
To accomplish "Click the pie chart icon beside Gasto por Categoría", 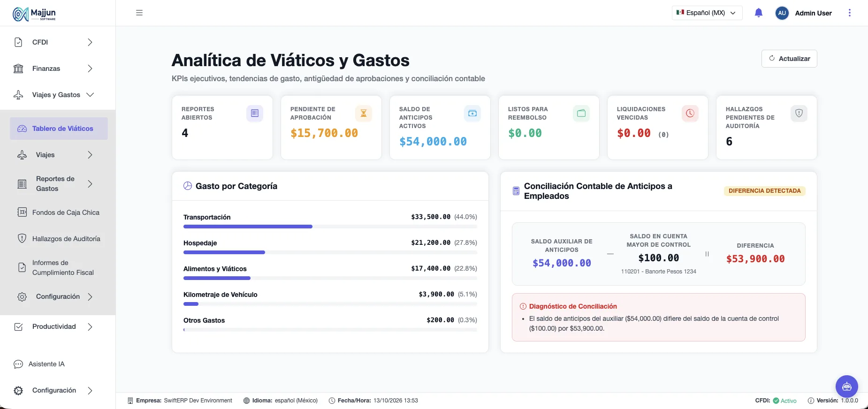I will (x=188, y=186).
